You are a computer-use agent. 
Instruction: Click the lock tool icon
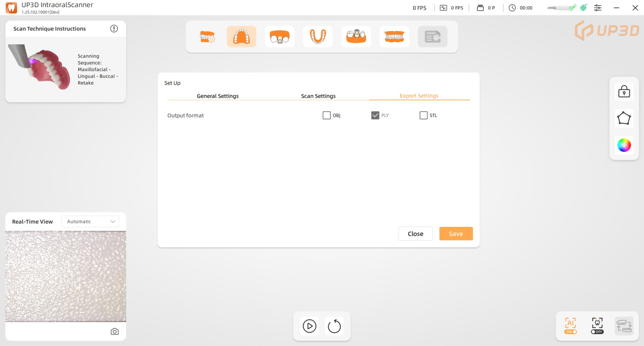coord(624,91)
